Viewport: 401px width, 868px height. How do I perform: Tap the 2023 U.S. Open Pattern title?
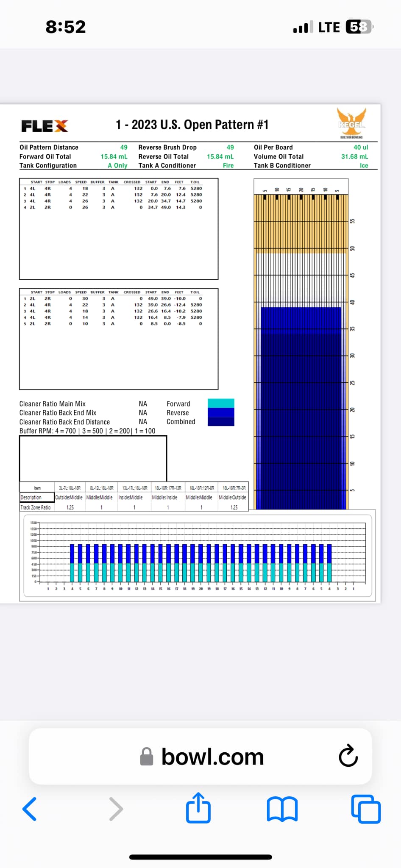pos(192,125)
